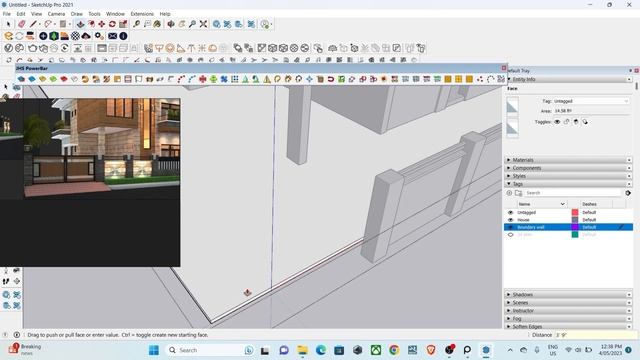Activate the Orbit tool

click(x=171, y=24)
